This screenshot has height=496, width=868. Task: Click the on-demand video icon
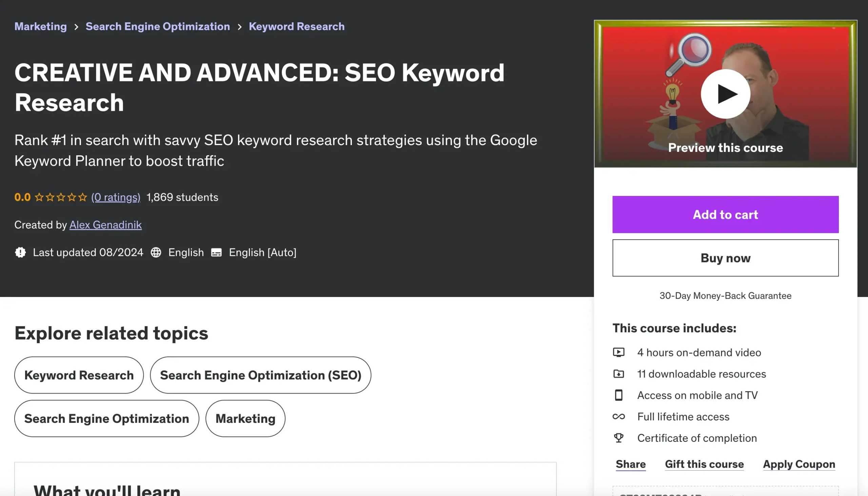(619, 352)
